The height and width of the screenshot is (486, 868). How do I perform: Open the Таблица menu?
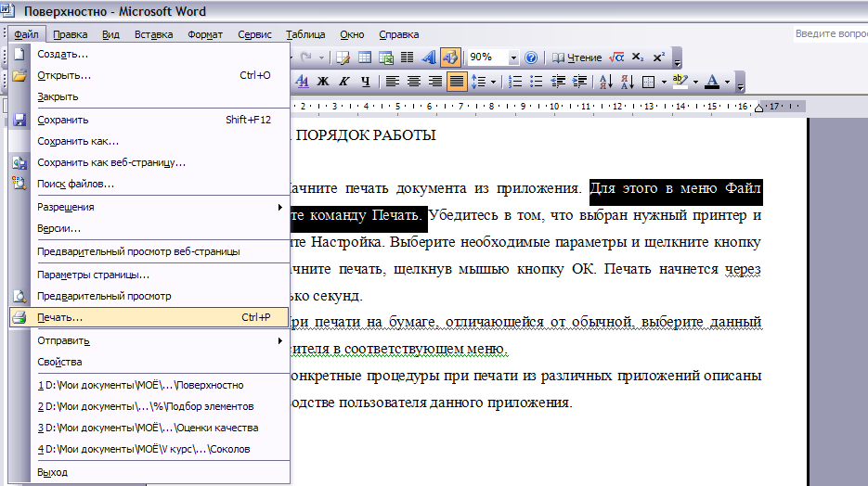pos(305,34)
